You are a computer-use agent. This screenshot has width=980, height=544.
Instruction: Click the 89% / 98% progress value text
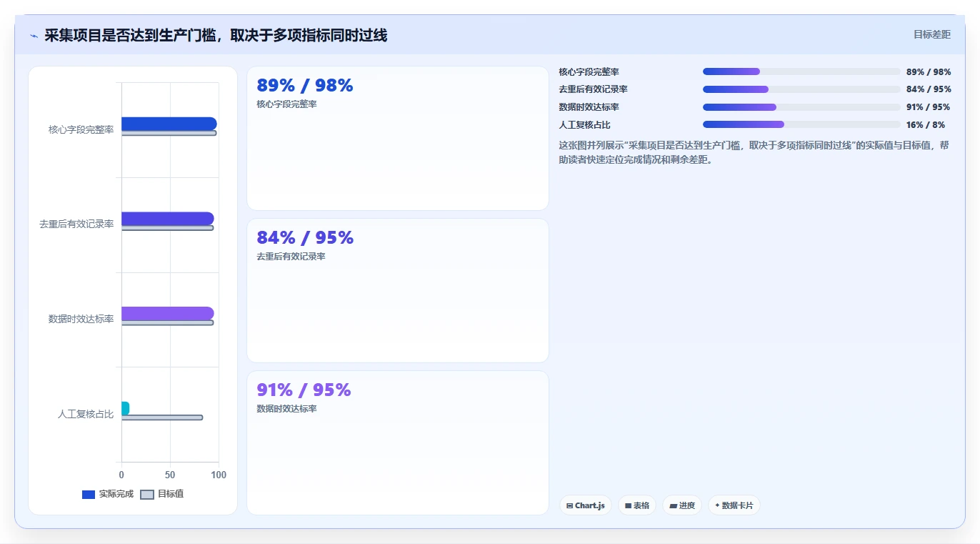(929, 72)
